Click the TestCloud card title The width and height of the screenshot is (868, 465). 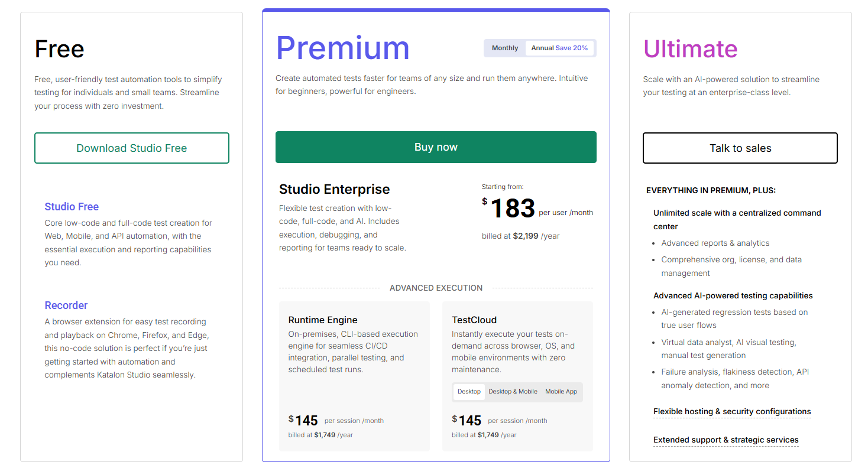(x=474, y=320)
